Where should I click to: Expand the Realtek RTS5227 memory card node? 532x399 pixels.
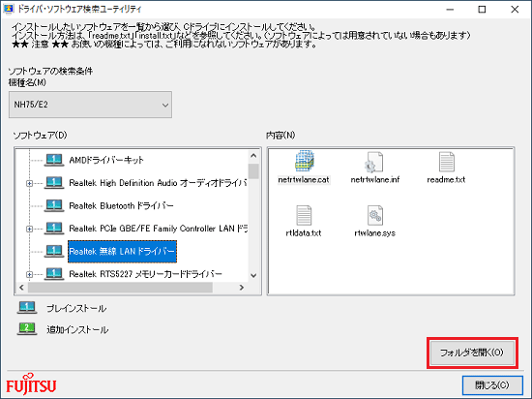30,274
